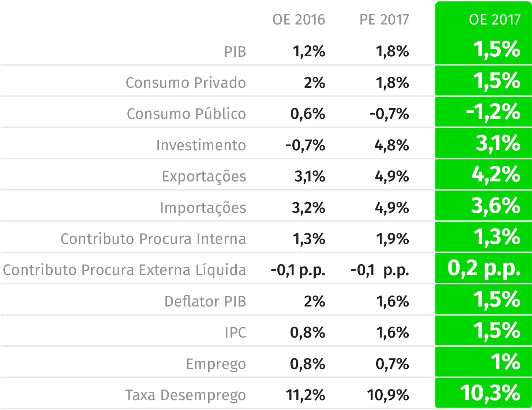This screenshot has width=532, height=410.
Task: Click the Importações row label
Action: [x=203, y=208]
